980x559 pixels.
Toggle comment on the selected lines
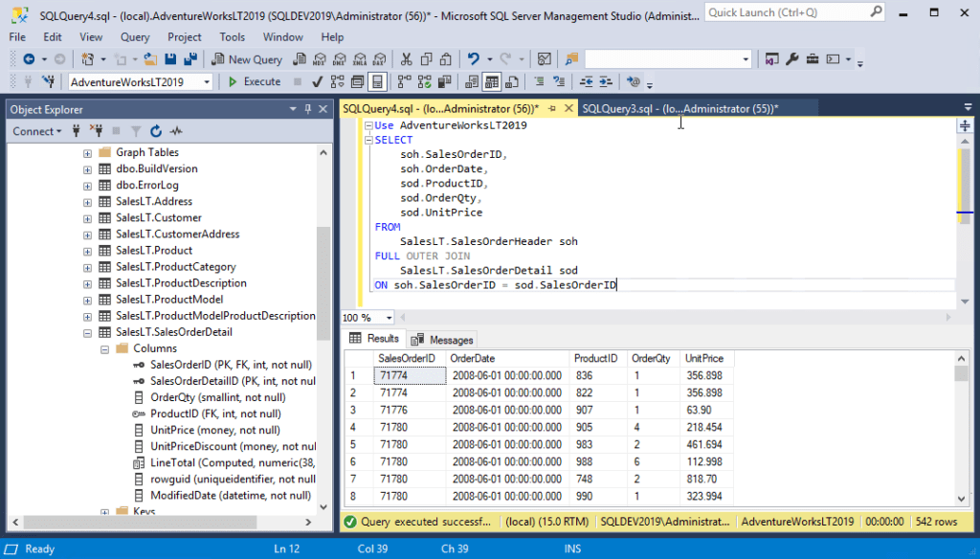(538, 80)
